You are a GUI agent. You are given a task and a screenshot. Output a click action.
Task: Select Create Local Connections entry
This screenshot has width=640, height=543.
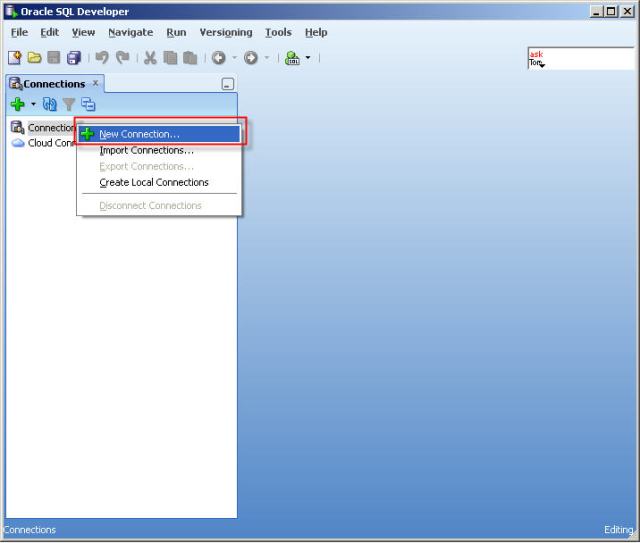point(159,182)
